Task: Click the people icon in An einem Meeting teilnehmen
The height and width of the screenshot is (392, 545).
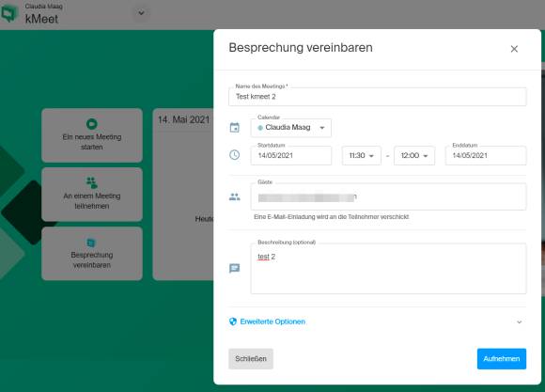Action: (x=92, y=182)
